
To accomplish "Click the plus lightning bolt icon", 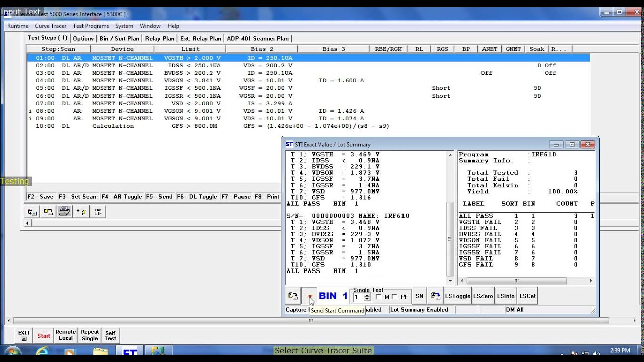I will [81, 212].
